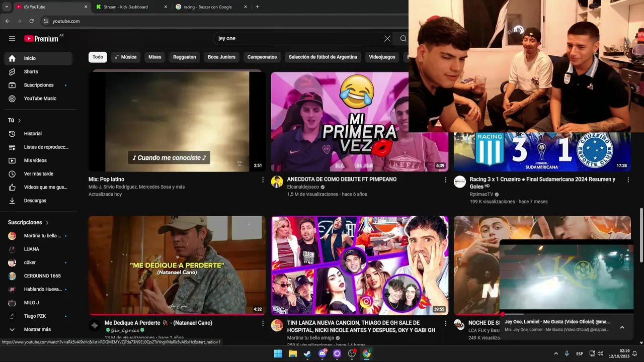
Task: Open Tiago PZK subscription channel
Action: click(x=38, y=316)
